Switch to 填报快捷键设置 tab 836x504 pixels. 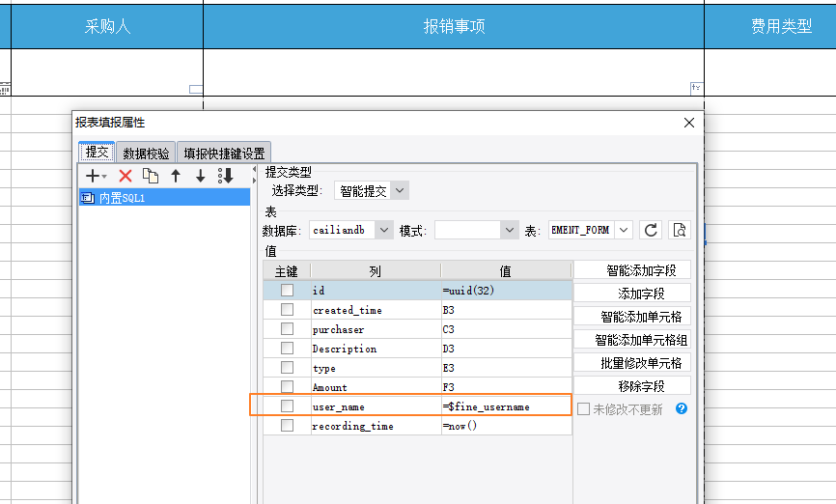(x=225, y=154)
